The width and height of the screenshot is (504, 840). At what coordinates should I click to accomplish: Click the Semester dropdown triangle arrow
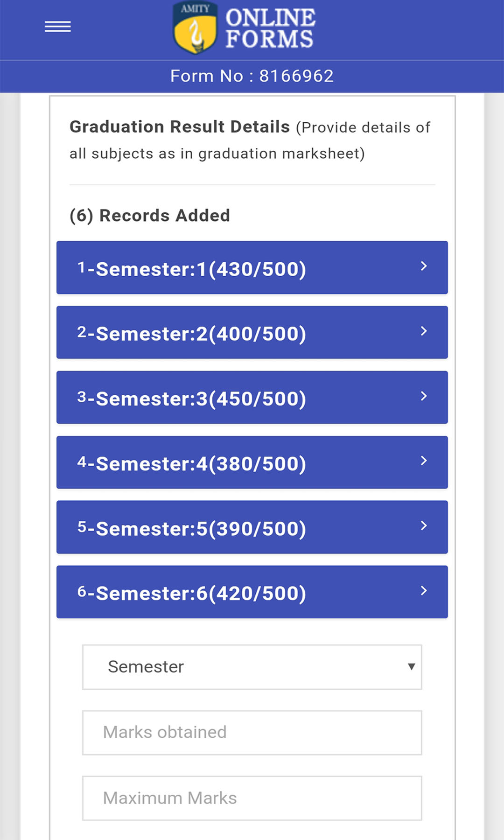point(411,667)
